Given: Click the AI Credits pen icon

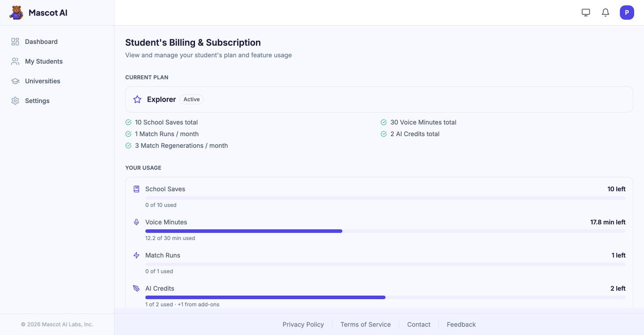Looking at the screenshot, I should pos(136,288).
